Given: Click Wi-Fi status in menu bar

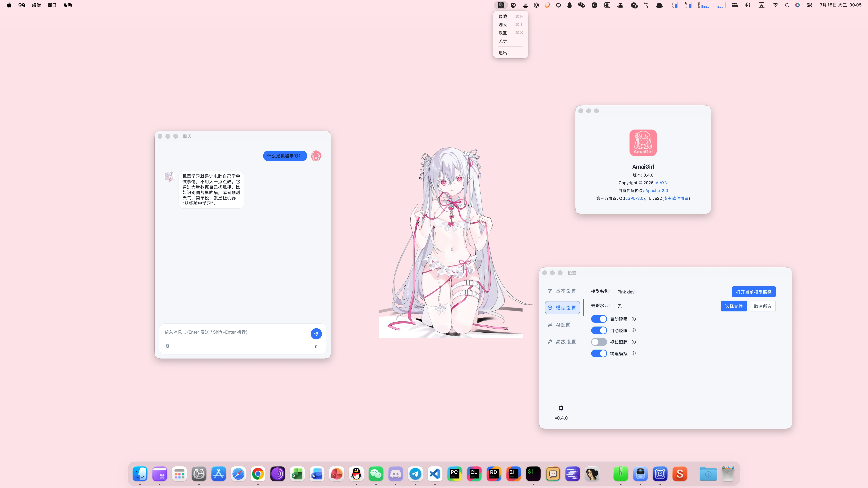Looking at the screenshot, I should (775, 5).
